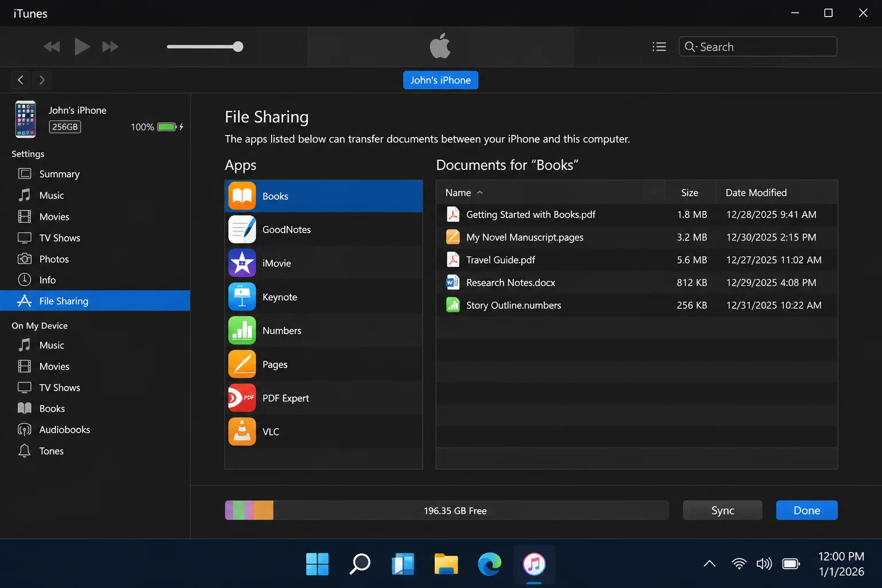Select My Novel Manuscript.pages file
Screen dimensions: 882x588
[x=637, y=237]
